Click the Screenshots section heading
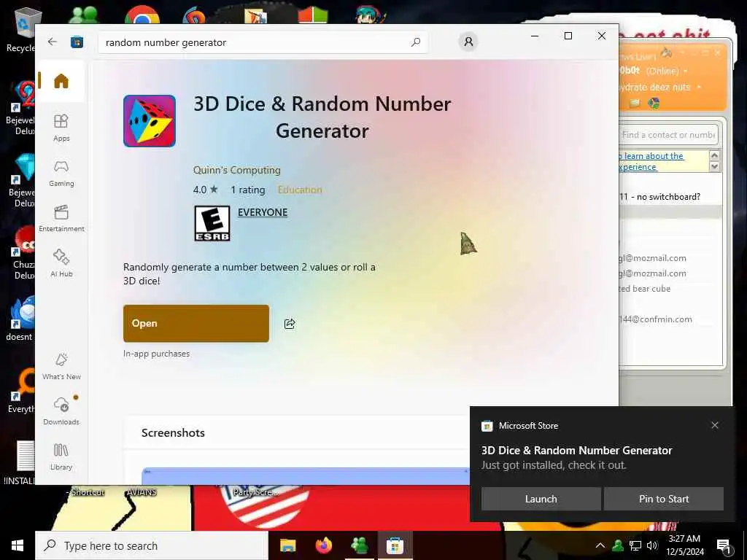Viewport: 747px width, 560px height. tap(173, 432)
